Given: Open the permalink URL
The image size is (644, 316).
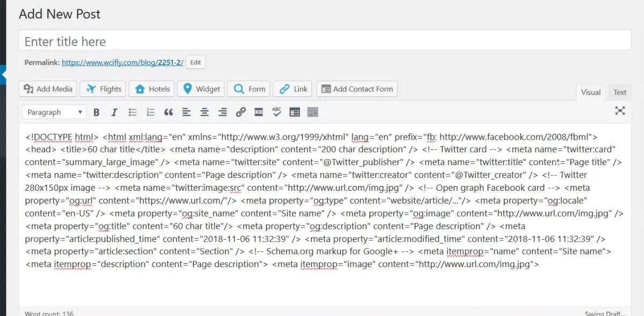Looking at the screenshot, I should tap(122, 62).
